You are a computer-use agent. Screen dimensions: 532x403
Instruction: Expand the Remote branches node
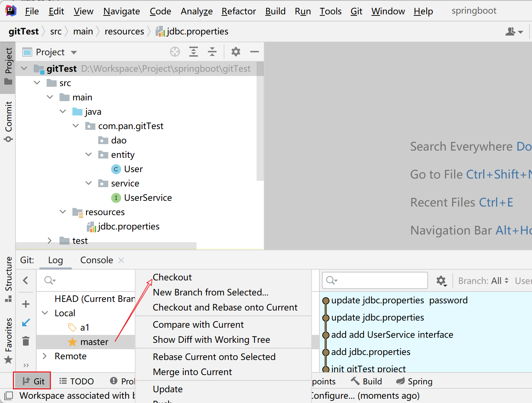coord(45,356)
